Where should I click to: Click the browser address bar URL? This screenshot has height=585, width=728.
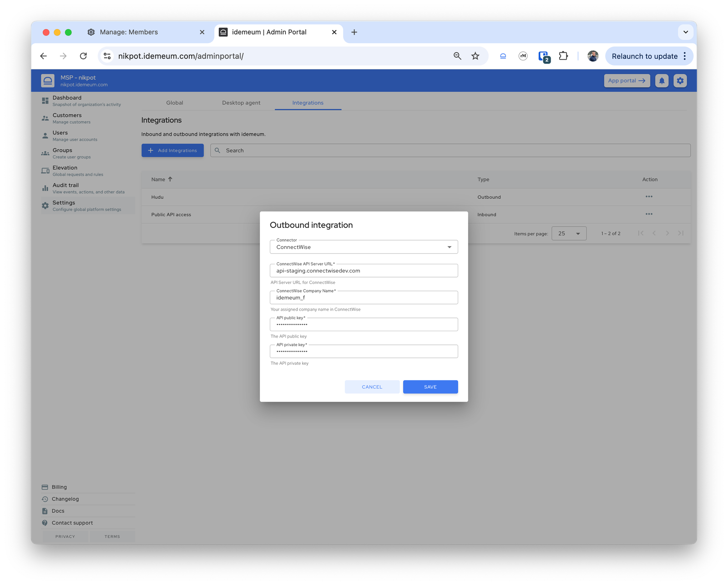(x=181, y=56)
